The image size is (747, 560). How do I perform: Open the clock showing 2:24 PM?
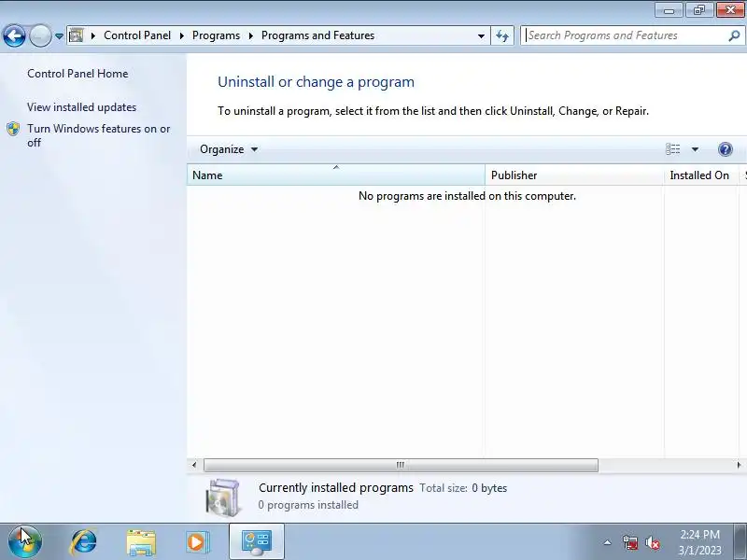699,542
